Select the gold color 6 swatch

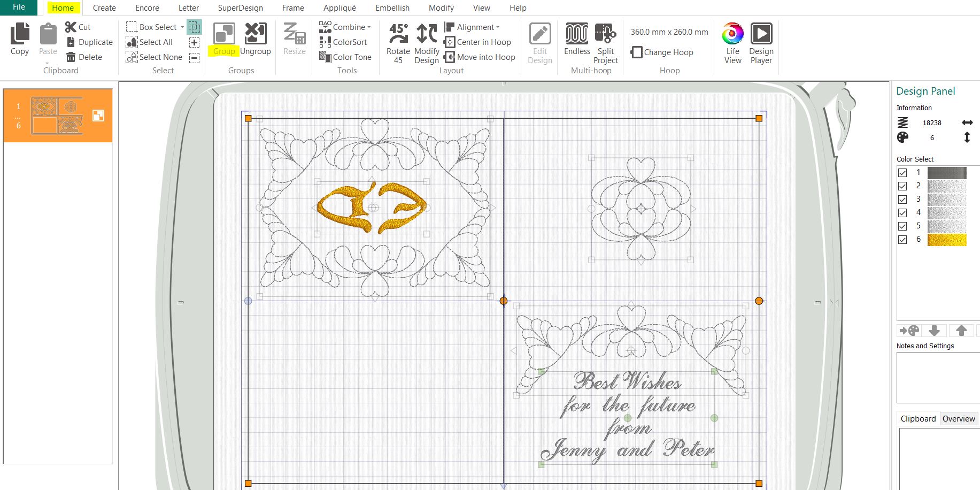(947, 240)
